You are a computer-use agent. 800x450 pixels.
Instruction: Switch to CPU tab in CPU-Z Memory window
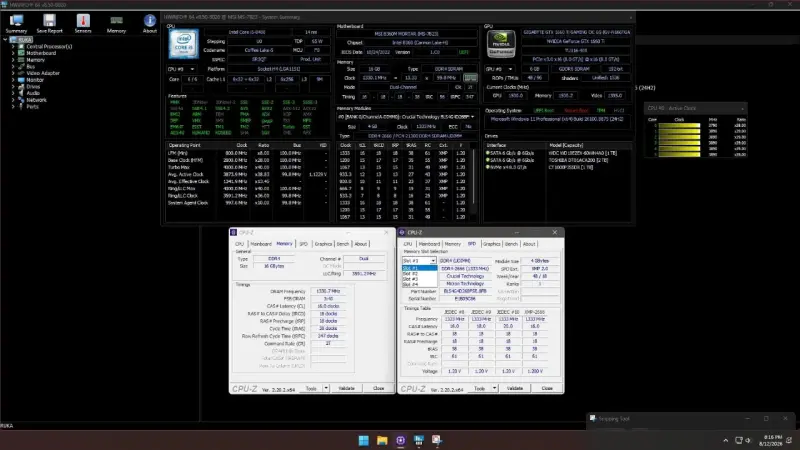[x=239, y=244]
